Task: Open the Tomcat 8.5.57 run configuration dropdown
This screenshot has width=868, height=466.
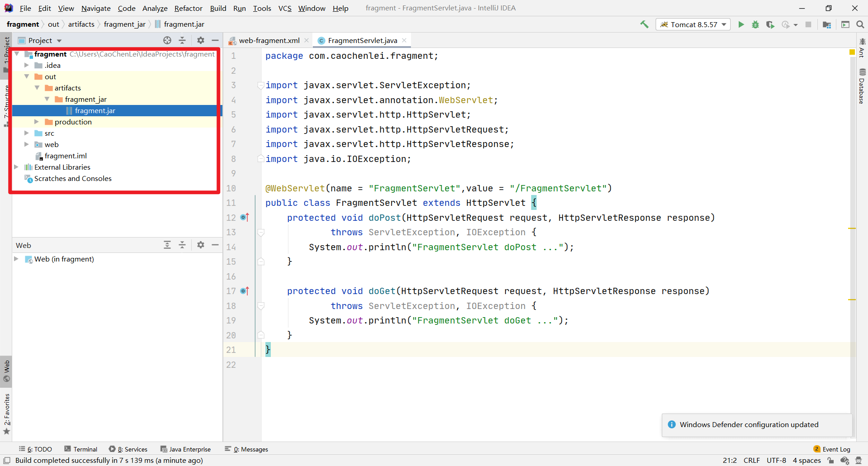Action: pyautogui.click(x=693, y=24)
